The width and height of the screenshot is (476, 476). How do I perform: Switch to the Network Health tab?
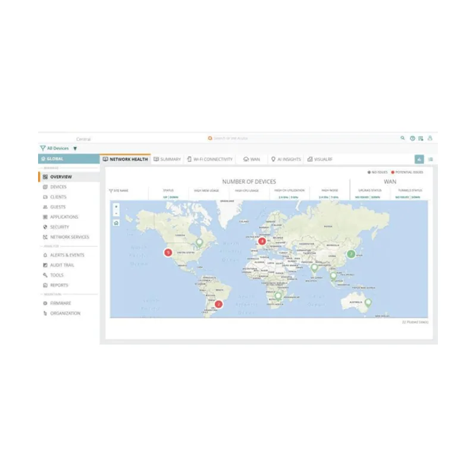point(126,159)
